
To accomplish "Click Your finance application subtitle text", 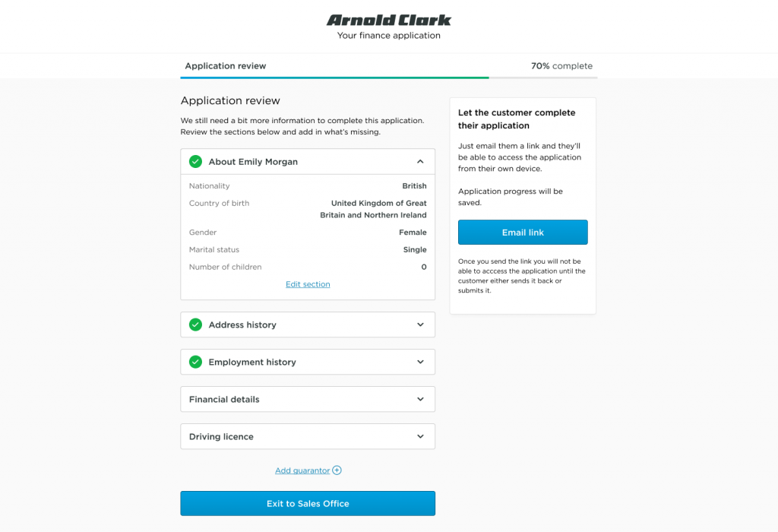I will [388, 35].
